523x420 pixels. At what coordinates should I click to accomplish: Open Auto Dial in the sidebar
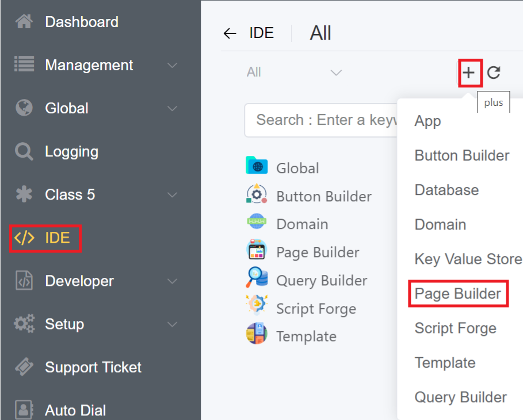75,411
